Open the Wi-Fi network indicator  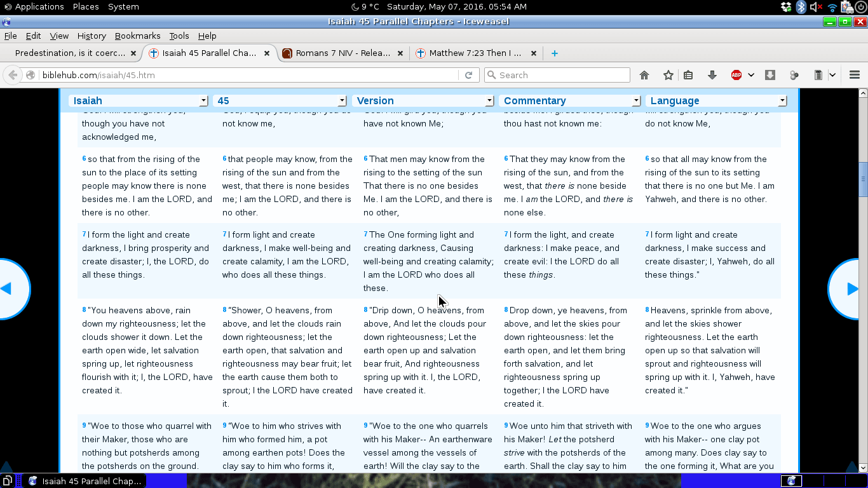click(832, 7)
